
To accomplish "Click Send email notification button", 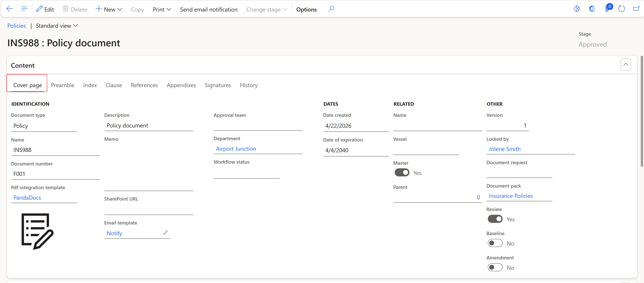I will (208, 10).
